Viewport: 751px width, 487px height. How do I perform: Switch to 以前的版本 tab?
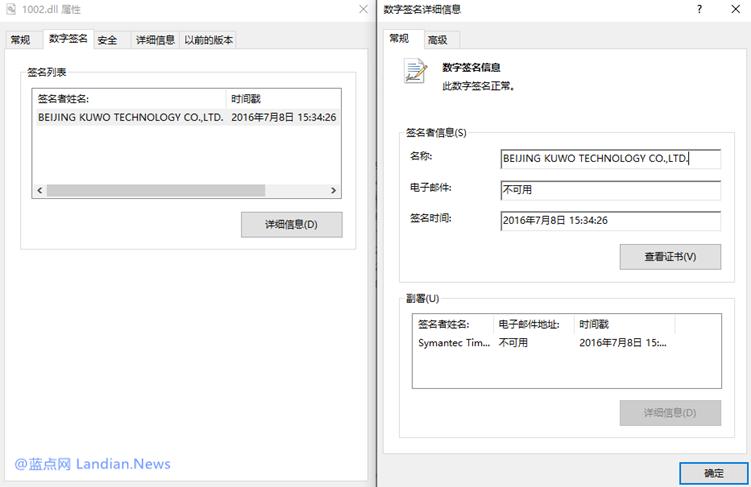209,40
